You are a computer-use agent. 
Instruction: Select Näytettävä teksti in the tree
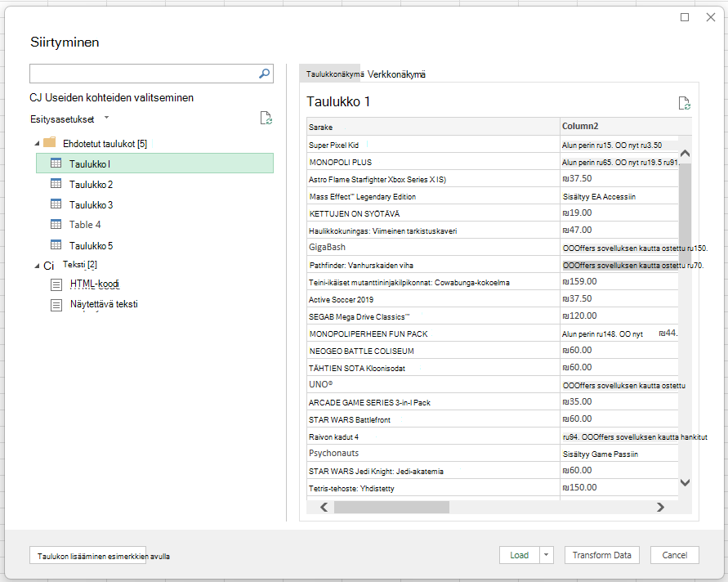pyautogui.click(x=104, y=304)
